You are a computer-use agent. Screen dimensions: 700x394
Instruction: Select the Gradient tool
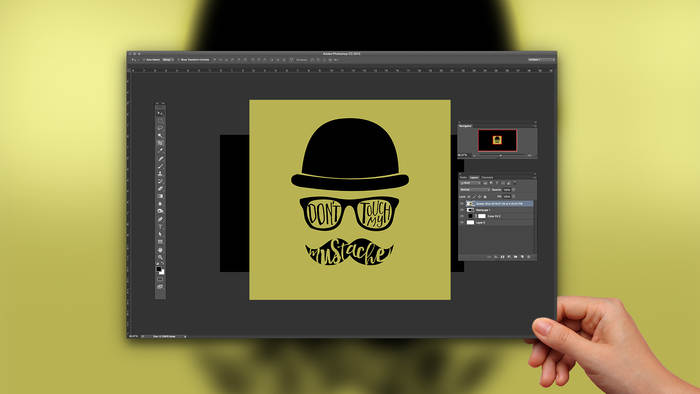(160, 196)
